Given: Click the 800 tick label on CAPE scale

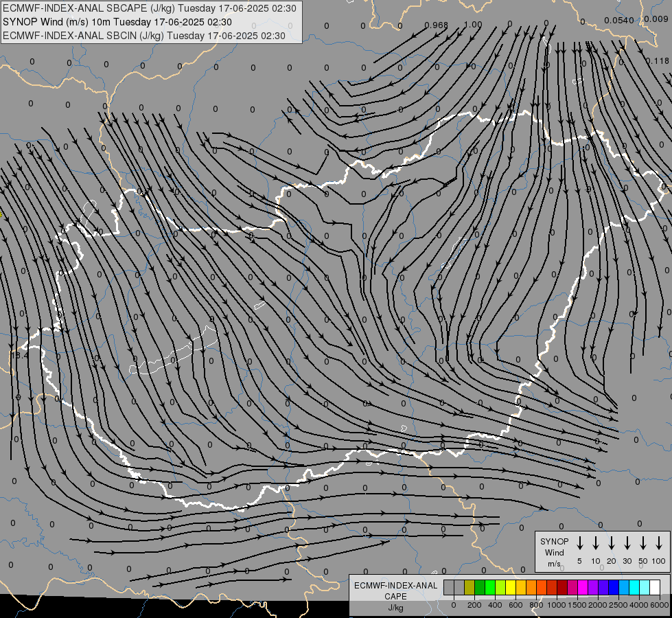Looking at the screenshot, I should point(536,605).
